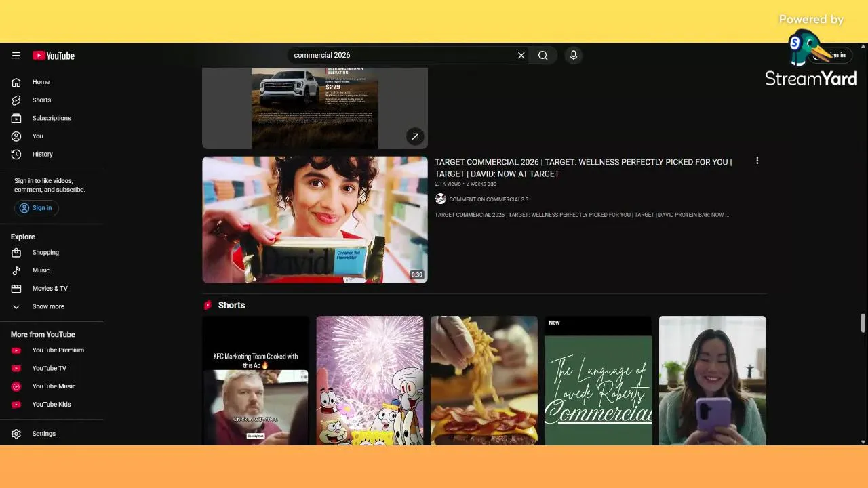Click Sign in button in sidebar
Image resolution: width=868 pixels, height=488 pixels.
36,208
